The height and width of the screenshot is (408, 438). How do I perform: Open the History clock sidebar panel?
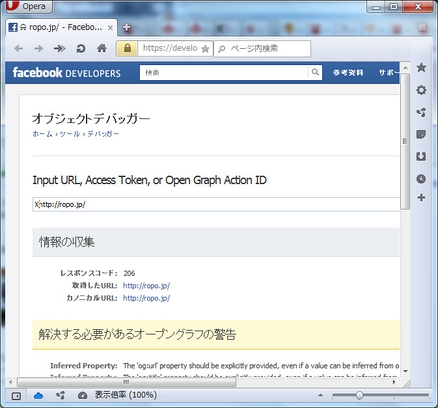pyautogui.click(x=421, y=179)
